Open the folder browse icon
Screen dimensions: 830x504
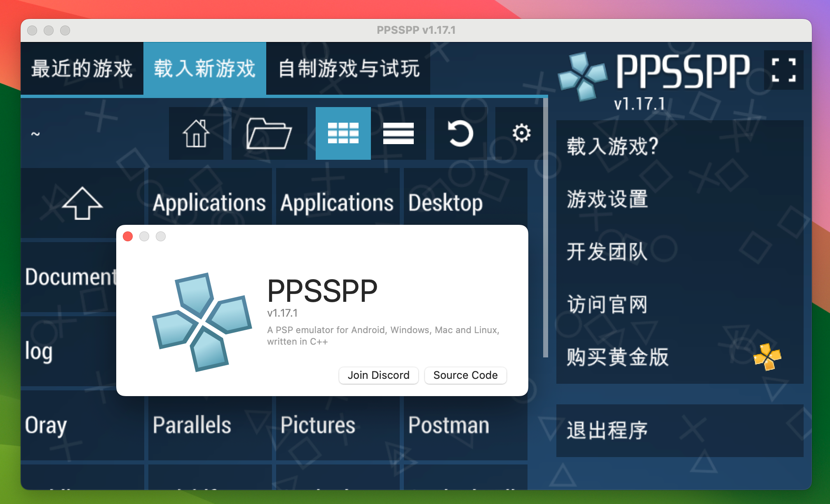pos(270,133)
